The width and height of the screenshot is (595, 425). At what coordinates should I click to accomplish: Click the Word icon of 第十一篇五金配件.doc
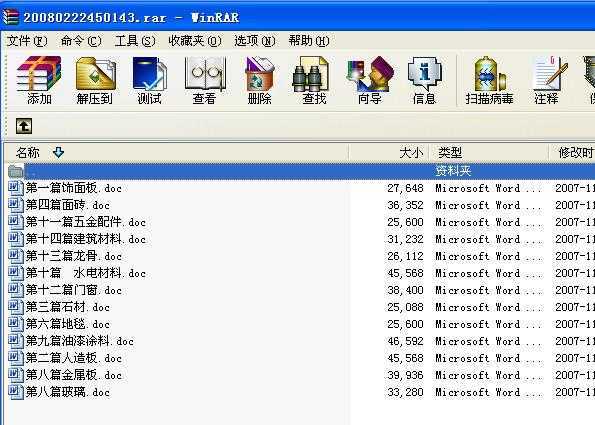click(x=16, y=222)
